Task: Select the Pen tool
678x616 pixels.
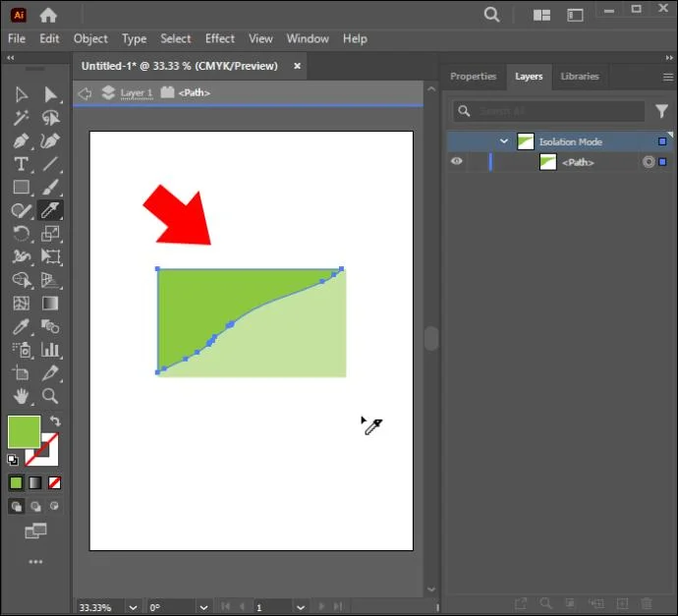Action: [x=21, y=140]
